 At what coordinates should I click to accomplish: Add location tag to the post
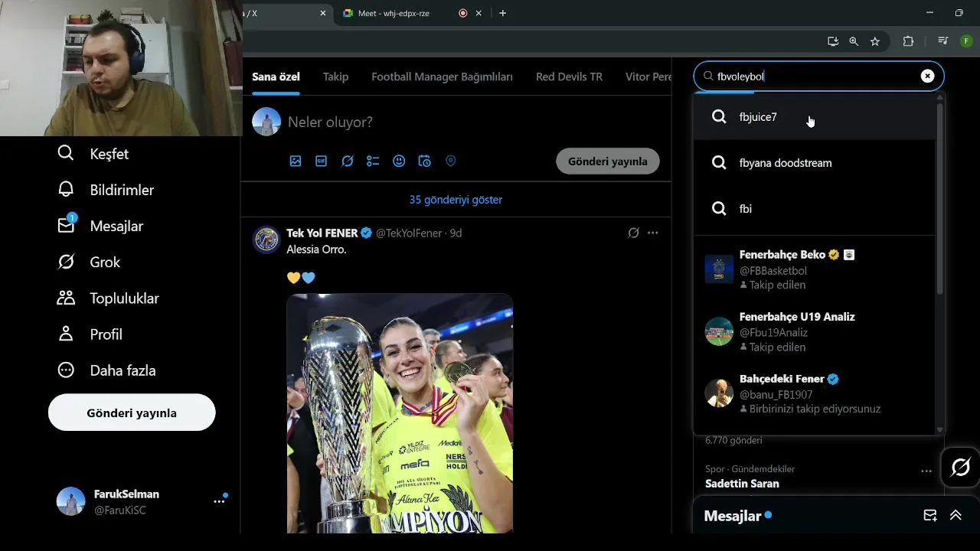pyautogui.click(x=451, y=161)
